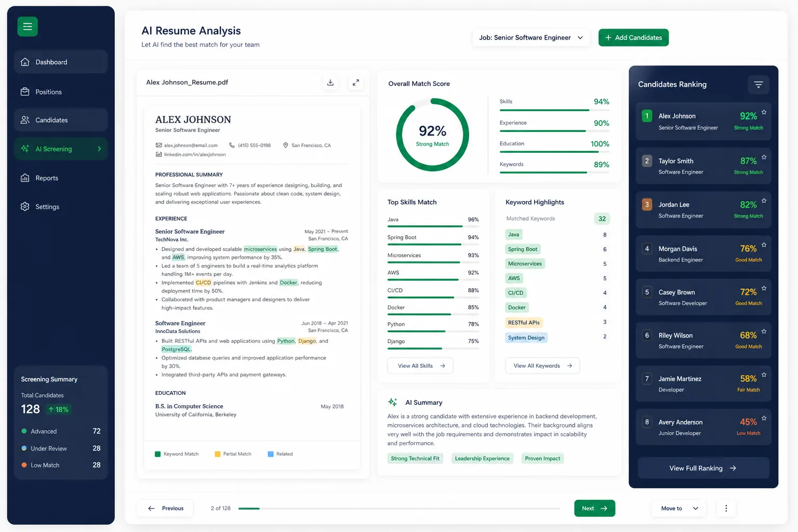Select Taylor Smith's ranking card
This screenshot has height=532, width=798.
(x=703, y=166)
